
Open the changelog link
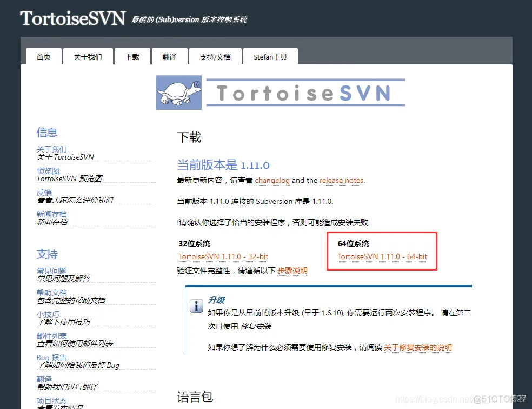click(x=272, y=180)
